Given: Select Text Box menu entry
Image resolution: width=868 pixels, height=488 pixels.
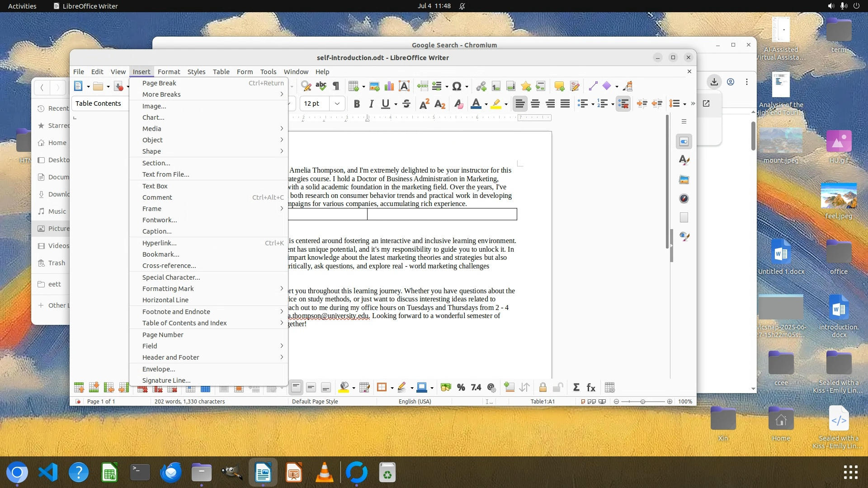Looking at the screenshot, I should click(x=155, y=186).
